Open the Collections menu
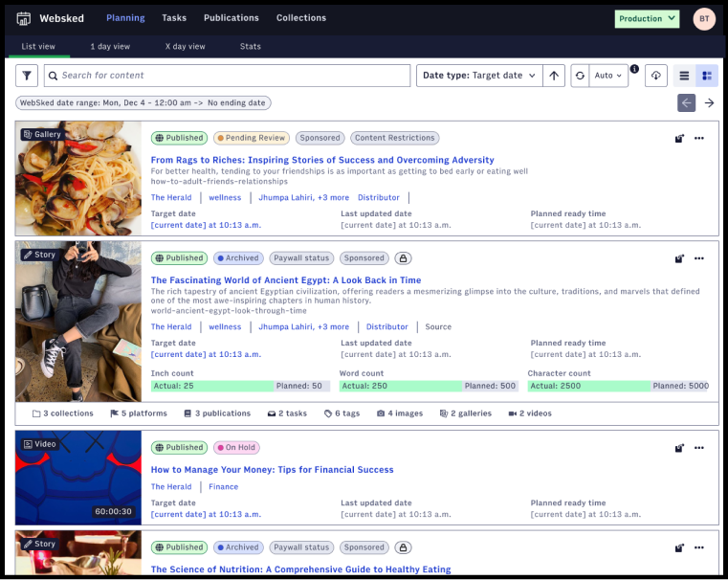 coord(301,17)
